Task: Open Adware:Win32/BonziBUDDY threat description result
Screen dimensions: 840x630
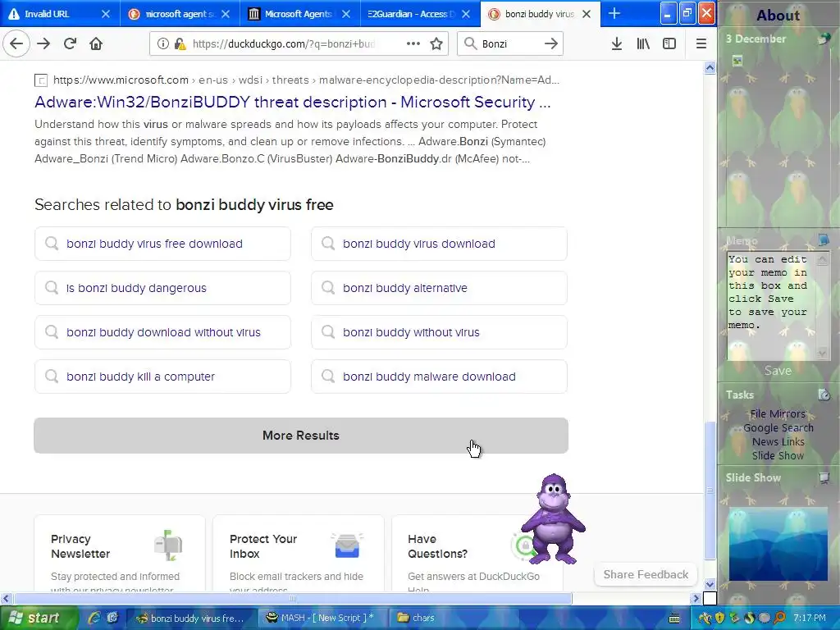Action: 293,102
